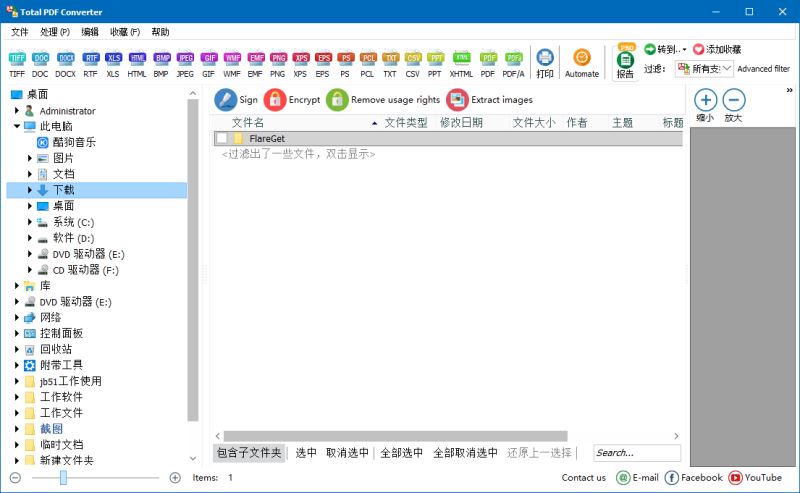Open the 过滤 filter dropdown
This screenshot has width=800, height=493.
tap(705, 68)
